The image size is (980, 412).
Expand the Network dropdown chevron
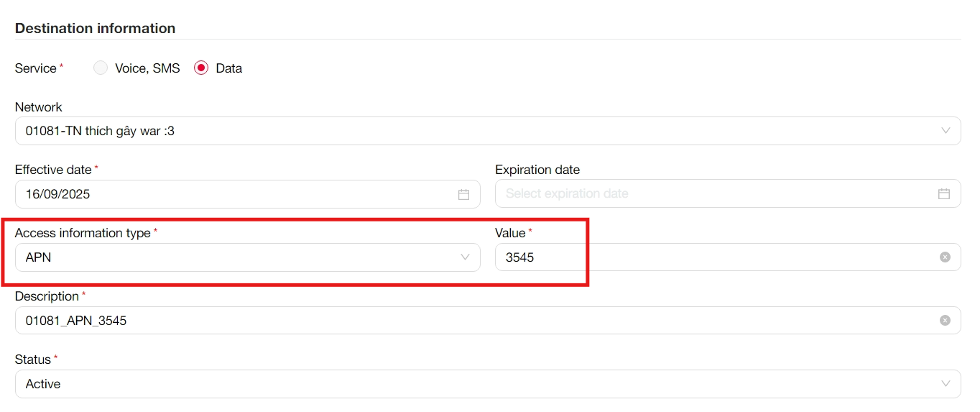pos(946,131)
